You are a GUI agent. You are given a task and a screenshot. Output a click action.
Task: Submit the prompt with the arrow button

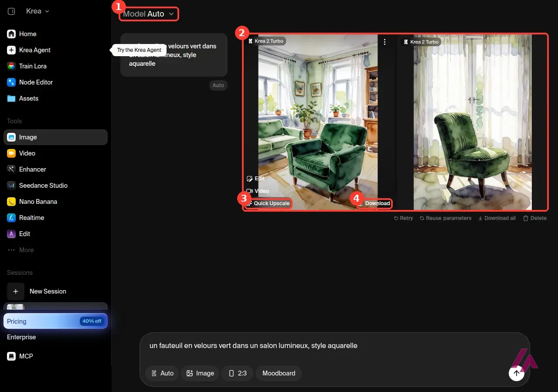coord(517,373)
